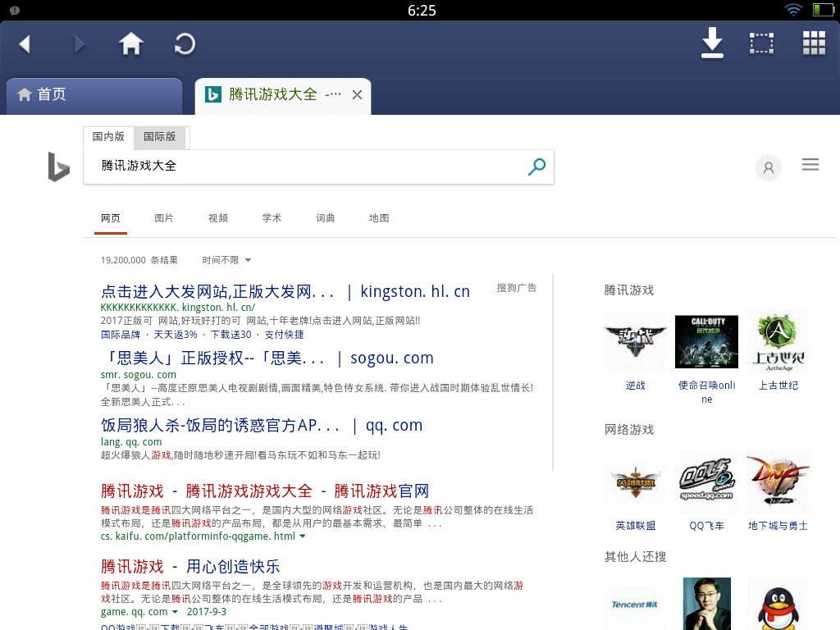Switch to 国际版 search mode
840x630 pixels.
[160, 137]
